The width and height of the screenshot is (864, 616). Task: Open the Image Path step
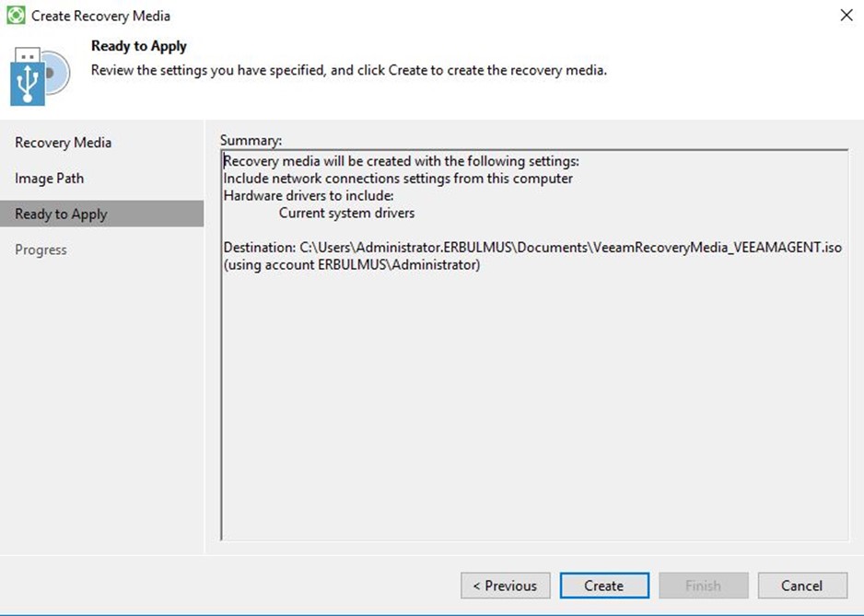coord(49,179)
